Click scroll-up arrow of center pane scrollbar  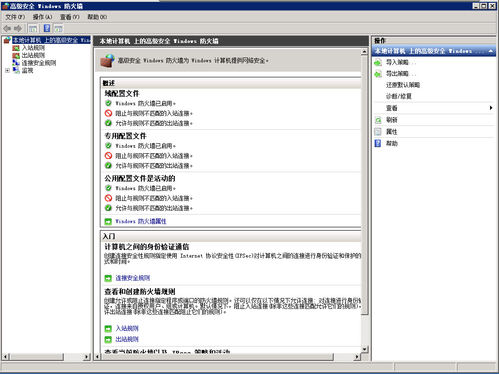coord(364,52)
